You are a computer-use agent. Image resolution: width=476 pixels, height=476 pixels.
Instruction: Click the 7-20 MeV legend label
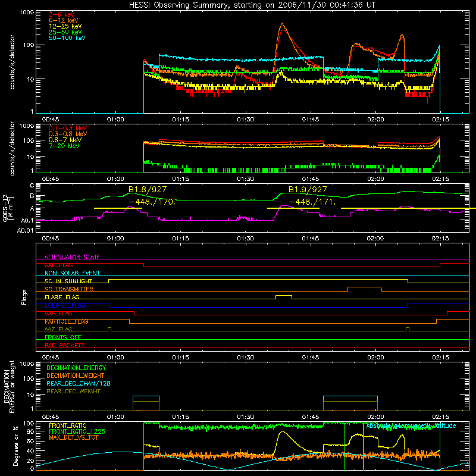(64, 146)
